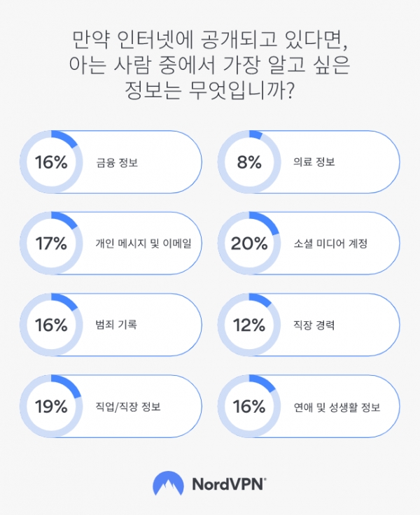This screenshot has height=515, width=420.
Task: Click the NordVPN mountain logo icon
Action: tap(168, 484)
